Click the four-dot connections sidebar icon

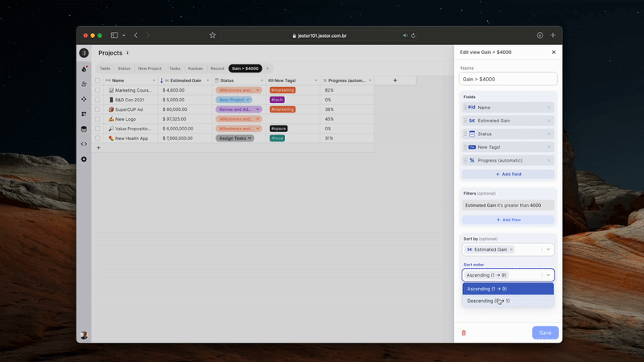tap(85, 99)
